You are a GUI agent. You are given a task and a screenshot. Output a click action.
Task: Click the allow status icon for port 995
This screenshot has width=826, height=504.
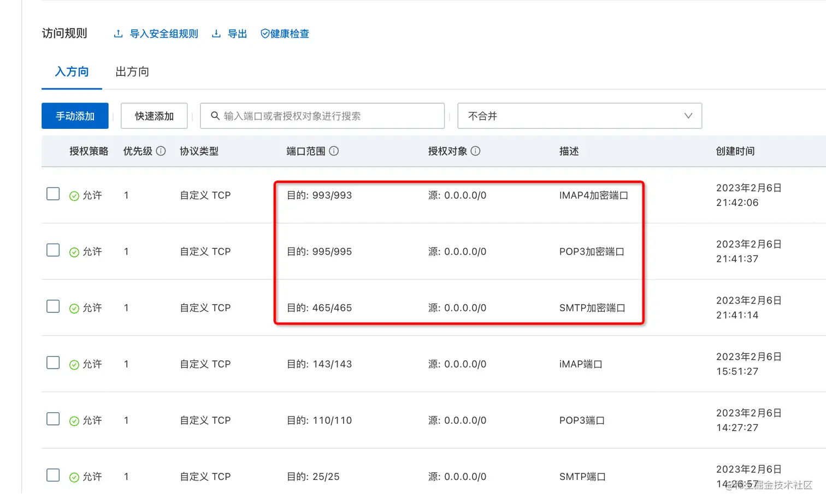[74, 252]
